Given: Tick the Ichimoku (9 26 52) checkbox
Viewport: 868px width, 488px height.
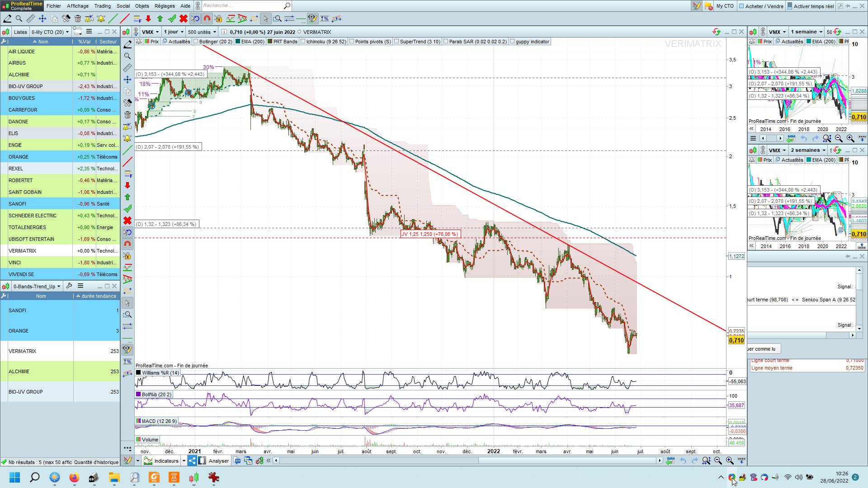Looking at the screenshot, I should (303, 42).
